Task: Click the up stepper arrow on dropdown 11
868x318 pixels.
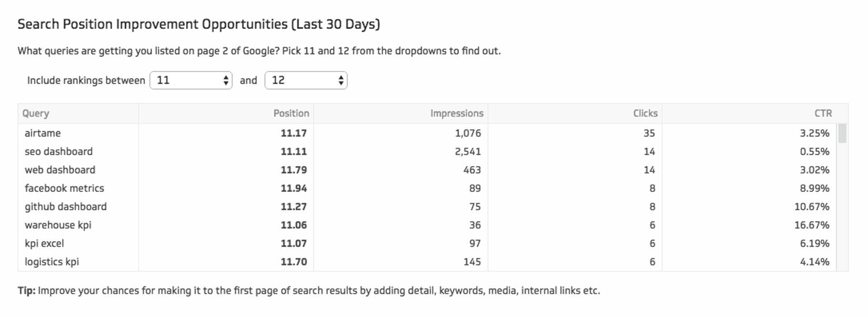Action: pyautogui.click(x=227, y=77)
